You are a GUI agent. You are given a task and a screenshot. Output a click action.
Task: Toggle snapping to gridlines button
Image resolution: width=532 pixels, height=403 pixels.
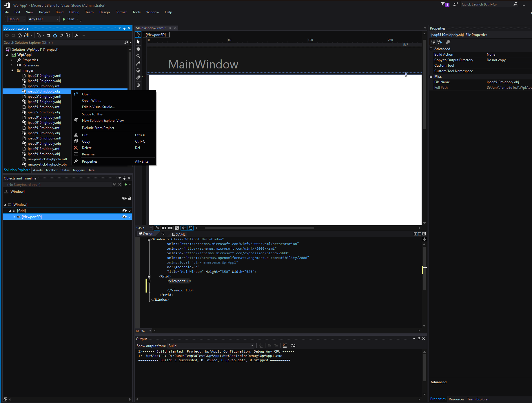pyautogui.click(x=170, y=228)
